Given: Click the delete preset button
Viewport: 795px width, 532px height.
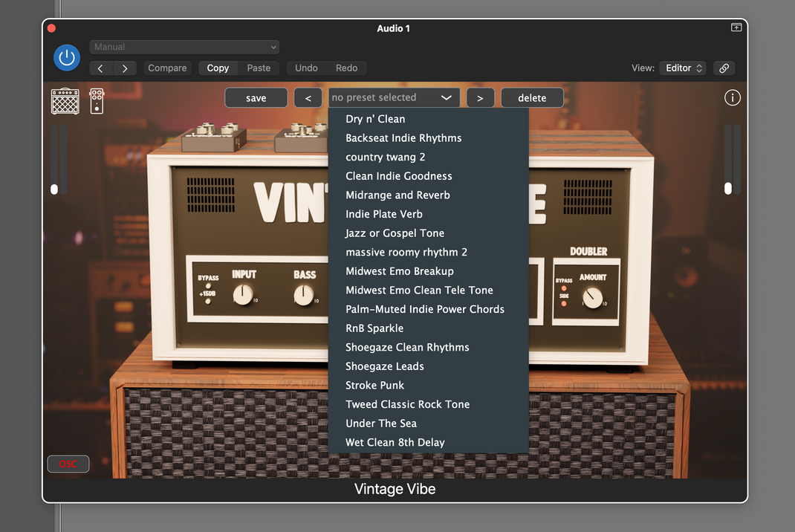Looking at the screenshot, I should pos(532,97).
